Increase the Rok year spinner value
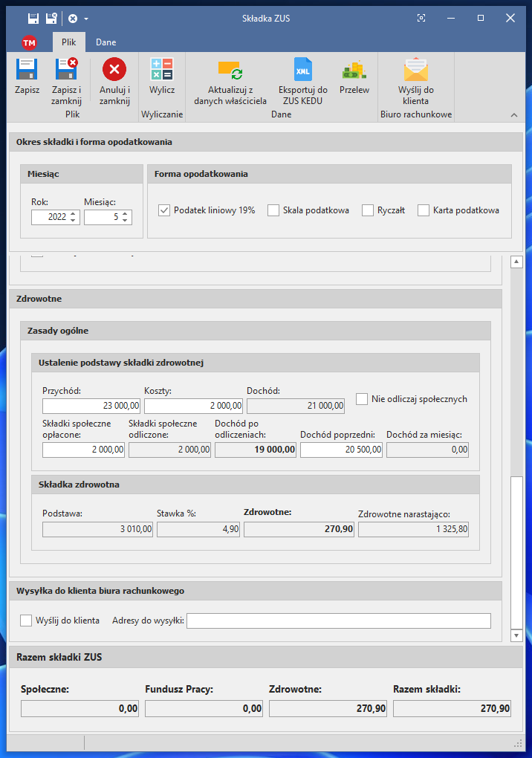 coord(73,214)
